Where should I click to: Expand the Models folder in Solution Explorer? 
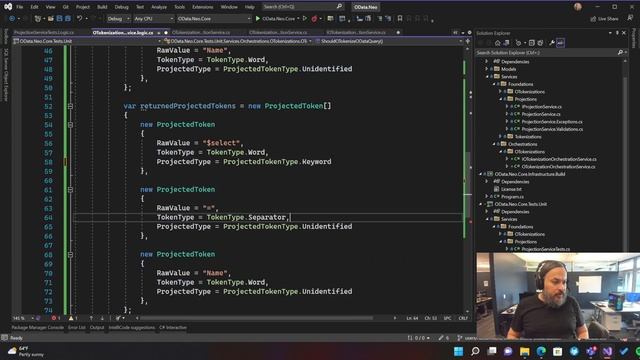487,69
